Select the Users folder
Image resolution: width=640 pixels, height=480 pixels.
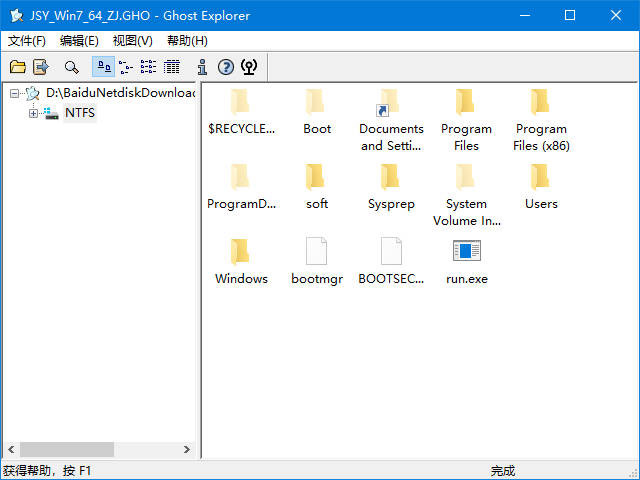pos(541,187)
